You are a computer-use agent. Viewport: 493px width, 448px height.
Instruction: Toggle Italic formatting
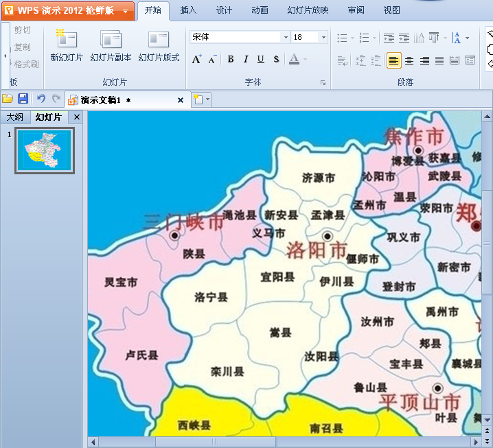[x=246, y=60]
